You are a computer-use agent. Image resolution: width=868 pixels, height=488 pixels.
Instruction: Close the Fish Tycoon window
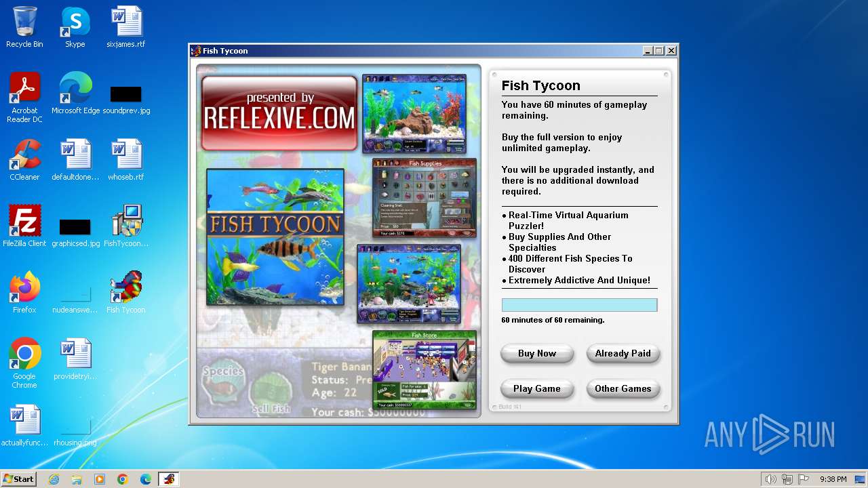tap(671, 51)
